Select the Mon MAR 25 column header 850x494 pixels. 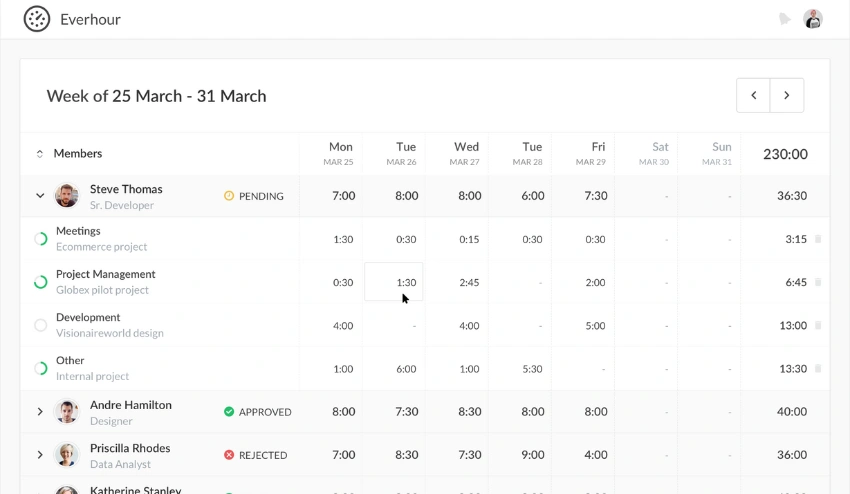pyautogui.click(x=339, y=153)
